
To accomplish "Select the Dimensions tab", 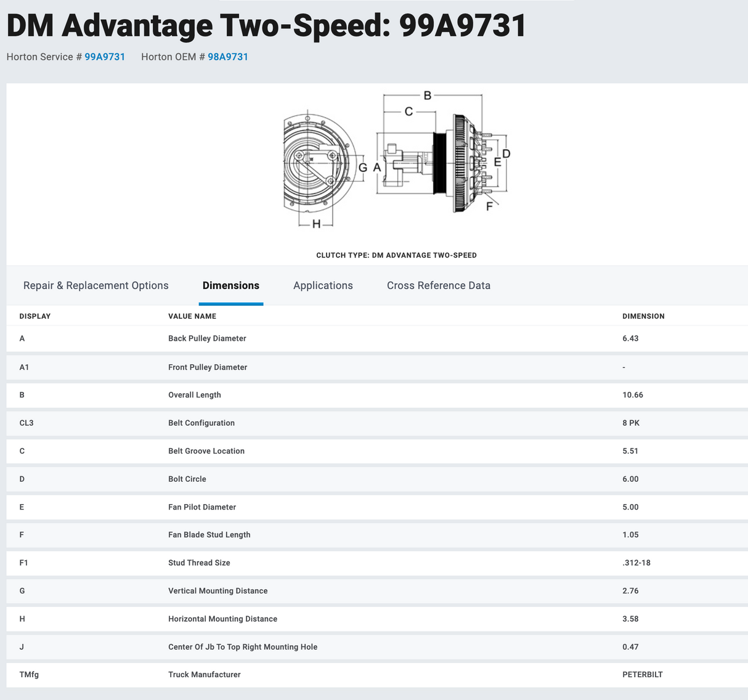I will coord(230,285).
